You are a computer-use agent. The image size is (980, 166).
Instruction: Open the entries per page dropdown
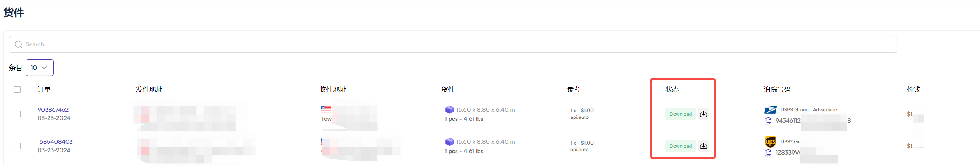click(x=39, y=67)
